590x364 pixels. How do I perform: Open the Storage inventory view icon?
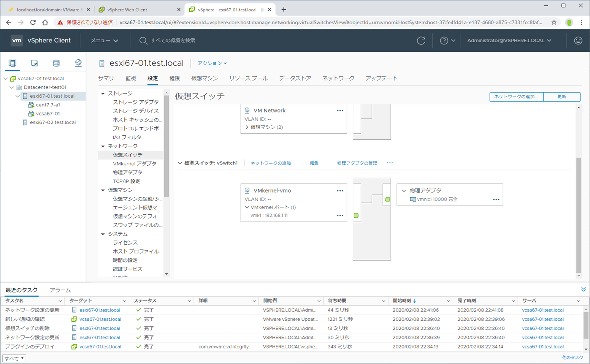(56, 63)
